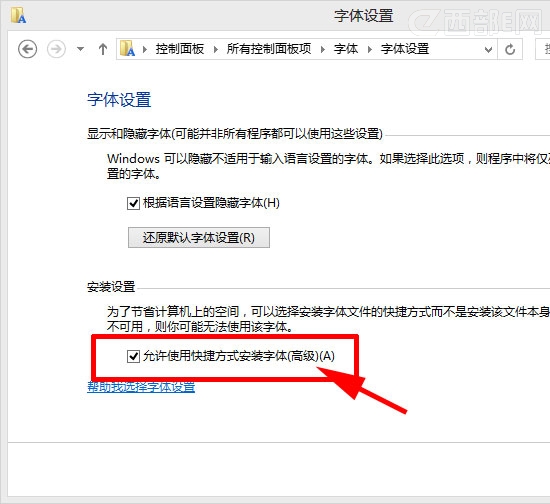Click the Forward navigation arrow
This screenshot has width=550, height=504.
pos(56,49)
